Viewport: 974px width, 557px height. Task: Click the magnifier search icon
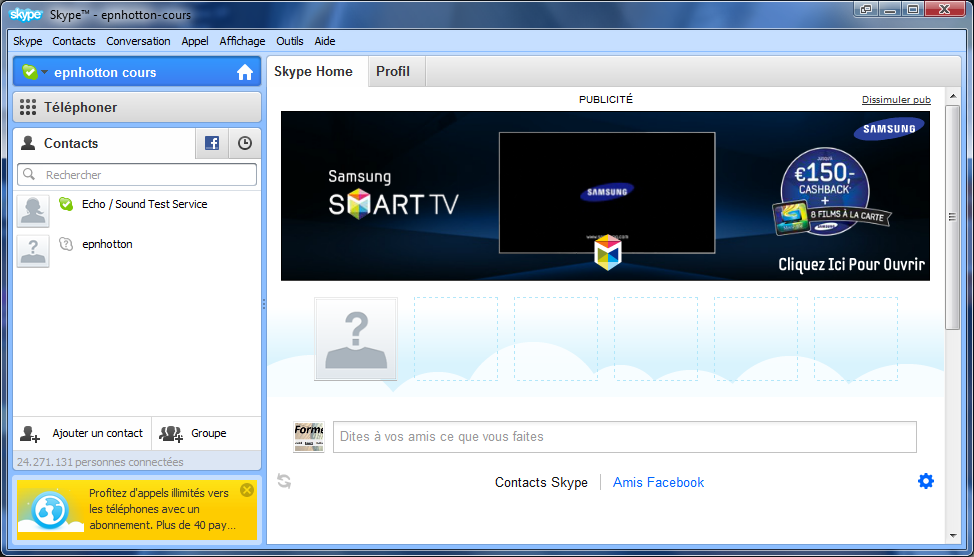tap(29, 174)
